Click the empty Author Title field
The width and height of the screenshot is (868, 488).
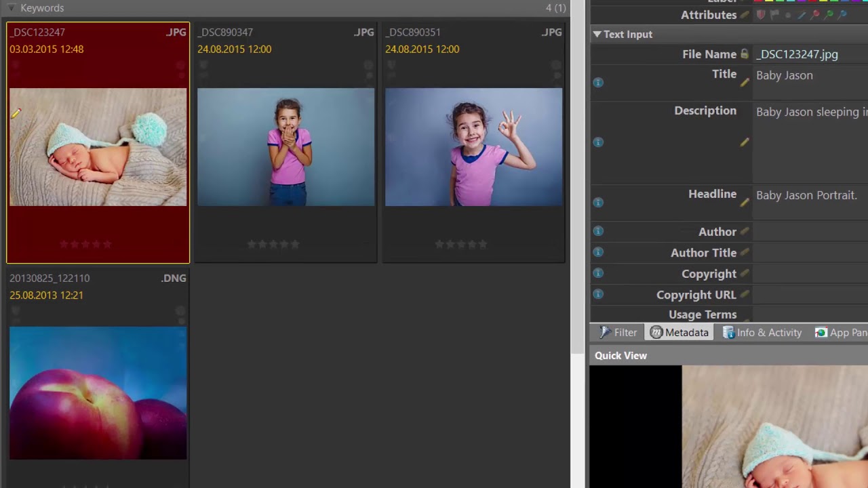point(810,252)
